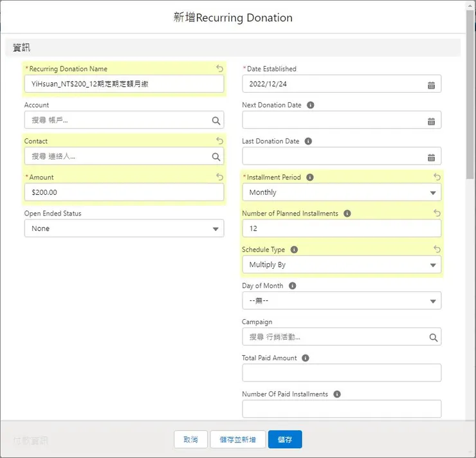This screenshot has width=476, height=458.
Task: Click the 儲存並新增 save and new button
Action: coord(237,439)
